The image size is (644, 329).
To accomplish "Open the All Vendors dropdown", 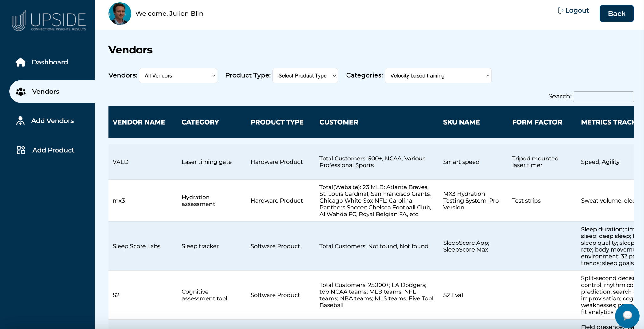I will click(x=178, y=75).
